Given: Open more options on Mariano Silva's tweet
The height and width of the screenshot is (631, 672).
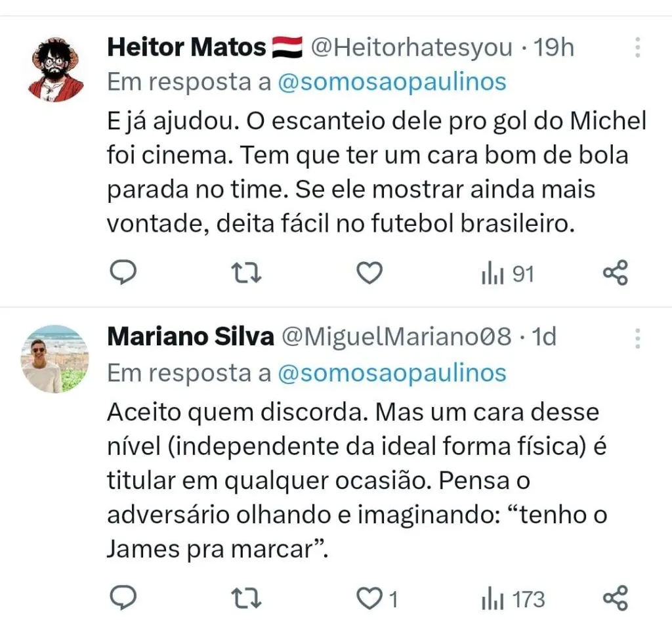Looking at the screenshot, I should [x=637, y=337].
